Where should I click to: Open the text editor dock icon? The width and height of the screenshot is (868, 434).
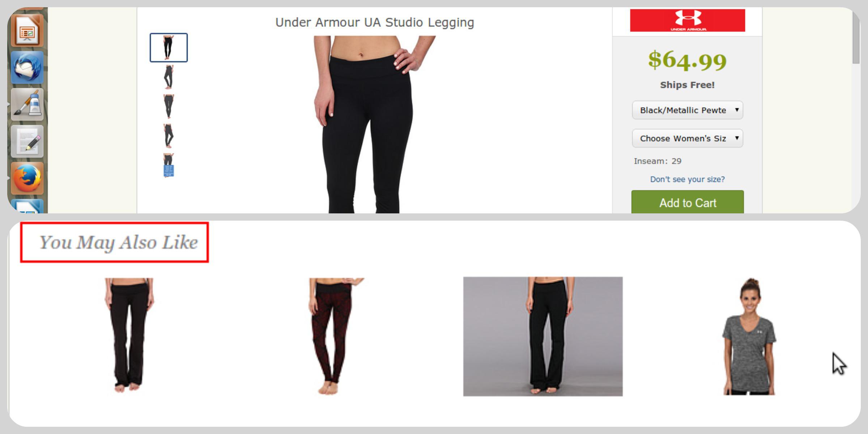point(27,141)
